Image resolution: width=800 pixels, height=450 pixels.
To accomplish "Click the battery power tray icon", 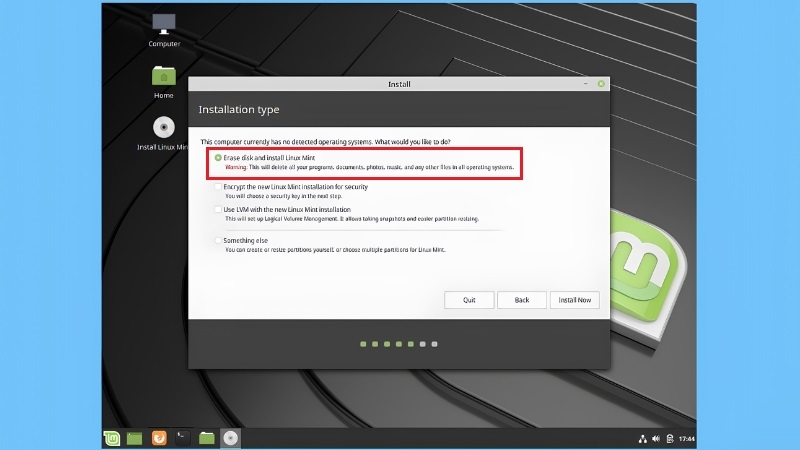I will point(670,439).
